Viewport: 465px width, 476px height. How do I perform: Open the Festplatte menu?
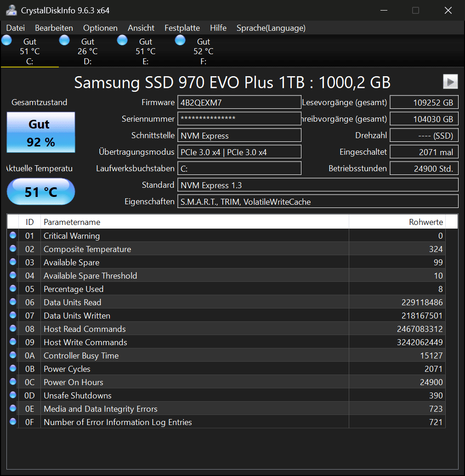182,28
